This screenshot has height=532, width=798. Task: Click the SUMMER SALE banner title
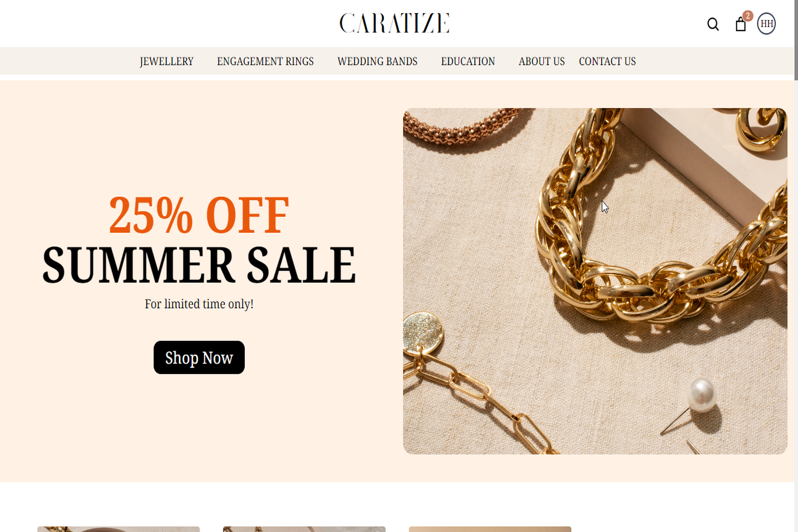(199, 265)
